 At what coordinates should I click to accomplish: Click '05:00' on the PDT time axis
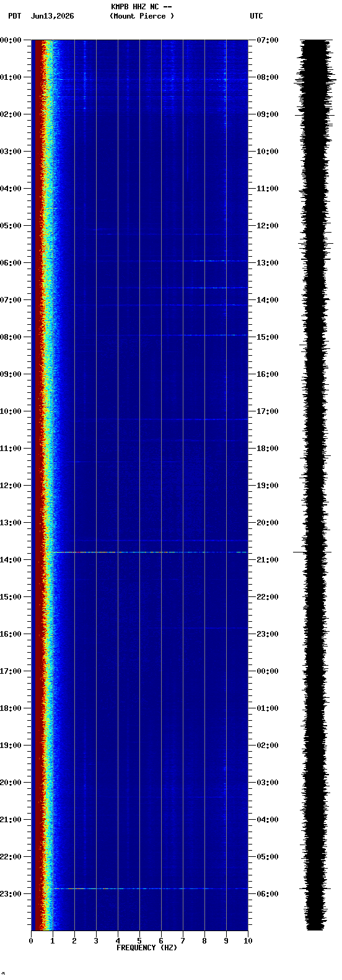coord(11,226)
